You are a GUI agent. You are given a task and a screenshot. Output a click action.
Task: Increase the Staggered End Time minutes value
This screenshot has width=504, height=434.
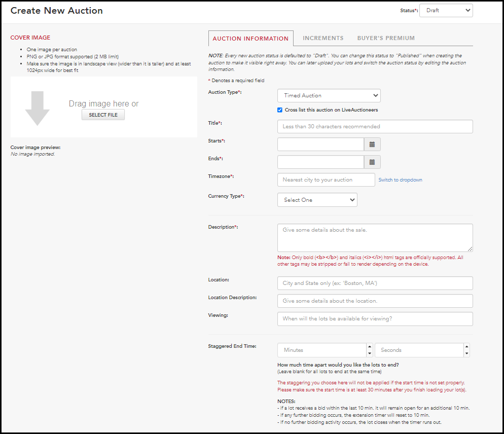(370, 347)
